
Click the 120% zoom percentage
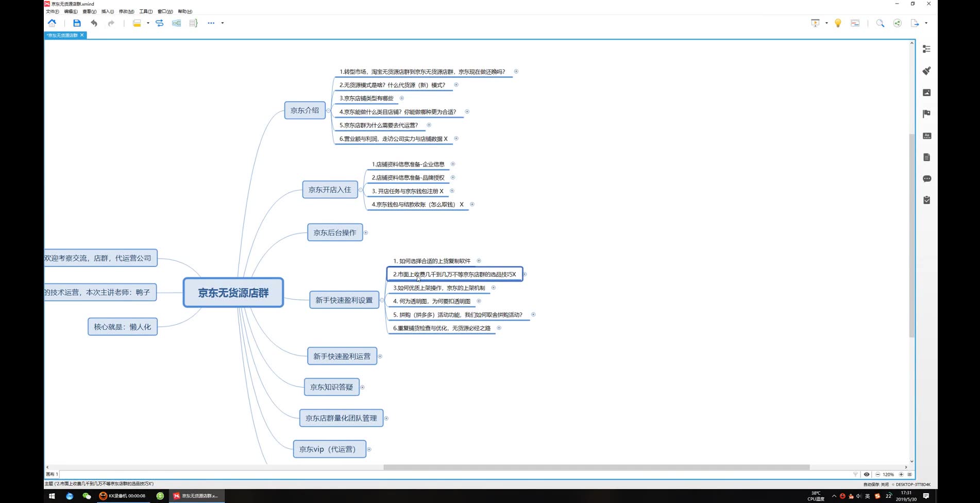[x=888, y=474]
